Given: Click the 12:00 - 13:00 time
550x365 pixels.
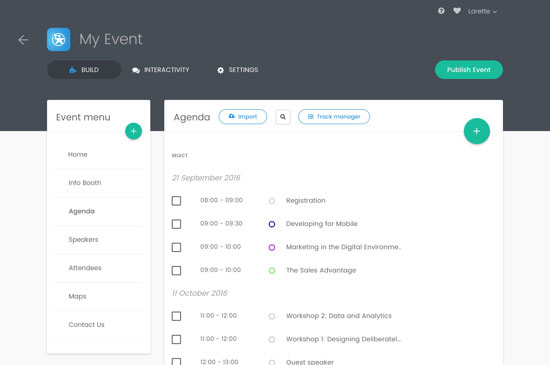Looking at the screenshot, I should [x=219, y=361].
